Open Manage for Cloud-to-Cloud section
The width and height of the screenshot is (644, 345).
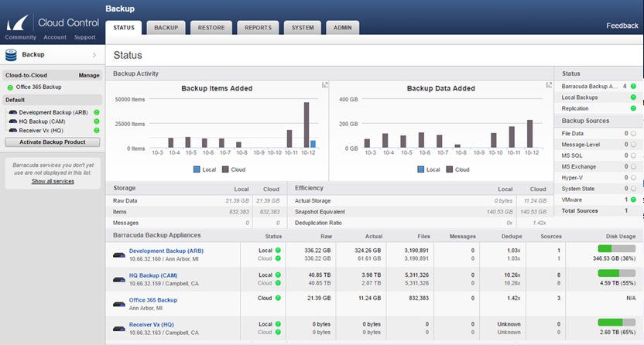(x=89, y=76)
